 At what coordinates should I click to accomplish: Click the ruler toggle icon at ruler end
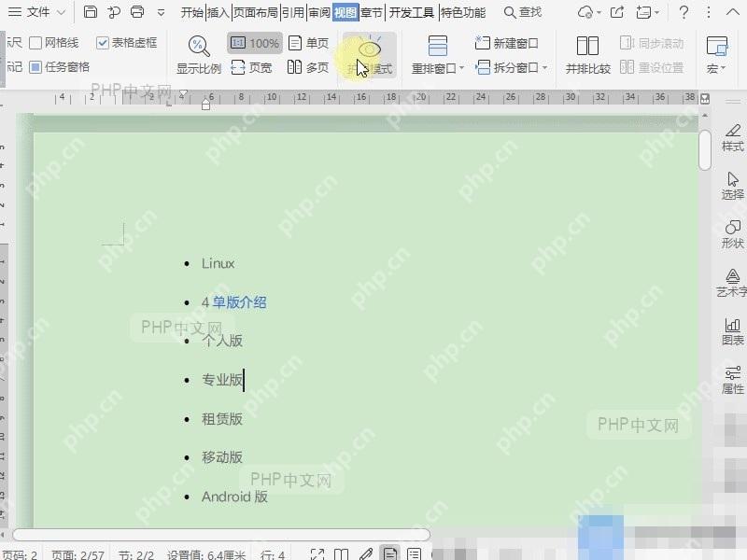coord(705,99)
